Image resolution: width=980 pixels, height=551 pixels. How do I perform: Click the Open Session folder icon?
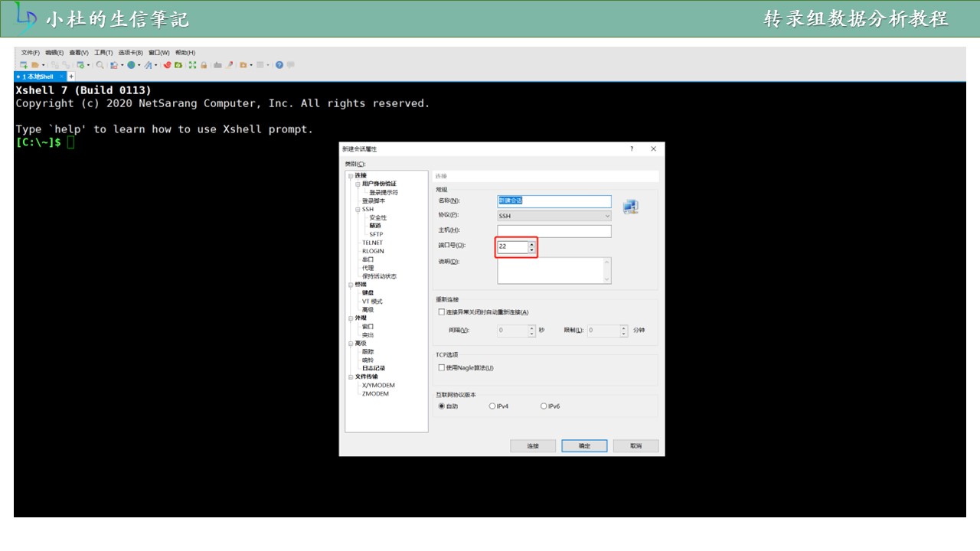(35, 65)
